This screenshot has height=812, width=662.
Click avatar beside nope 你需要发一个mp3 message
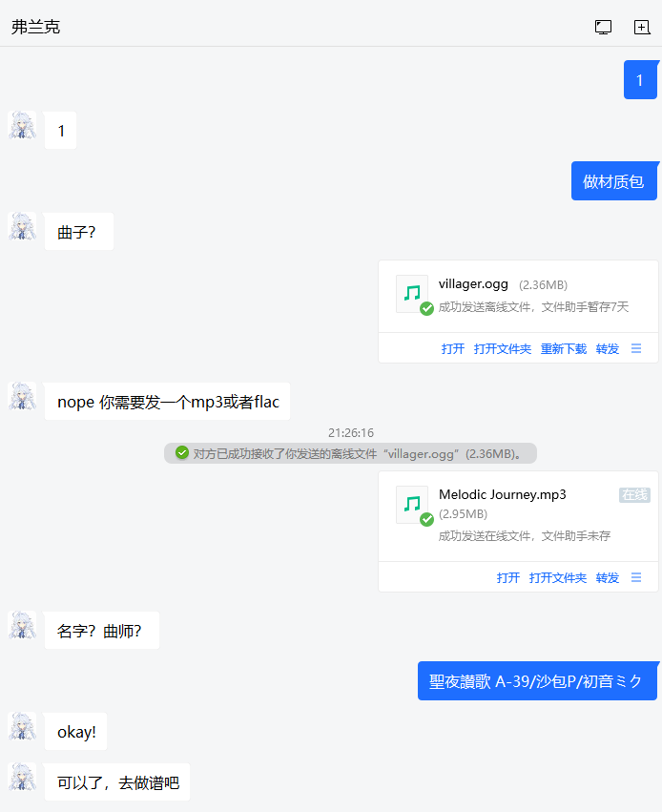[x=22, y=396]
